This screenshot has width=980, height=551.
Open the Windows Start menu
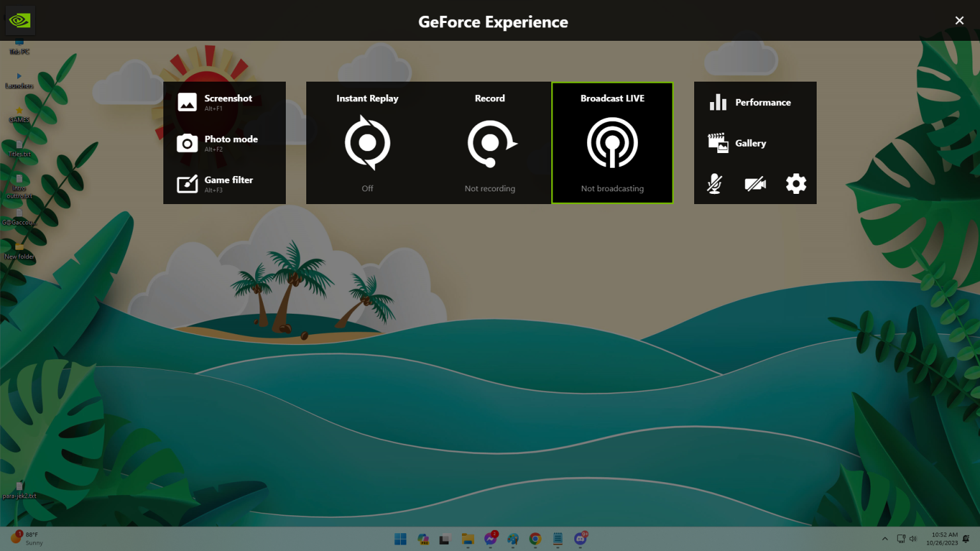point(401,539)
